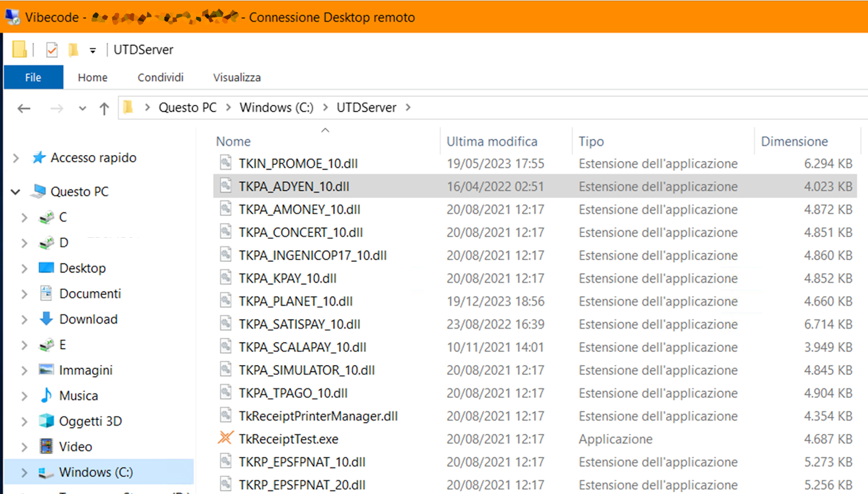Expand the Documenti tree node
The width and height of the screenshot is (868, 494).
24,294
